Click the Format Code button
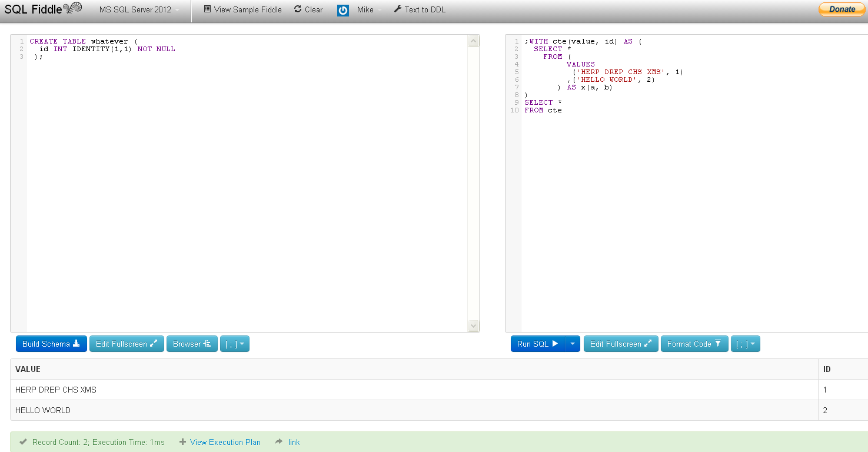 694,344
